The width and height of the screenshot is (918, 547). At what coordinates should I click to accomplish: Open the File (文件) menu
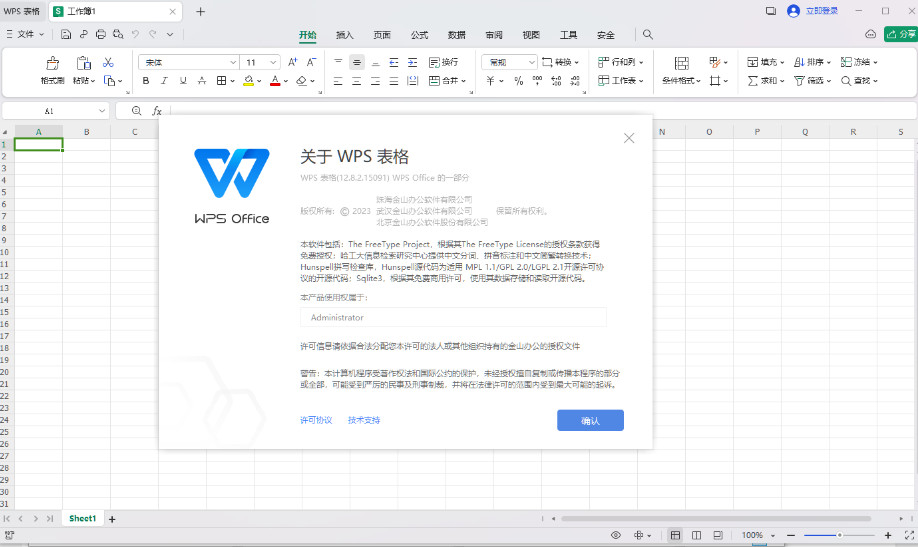coord(25,35)
